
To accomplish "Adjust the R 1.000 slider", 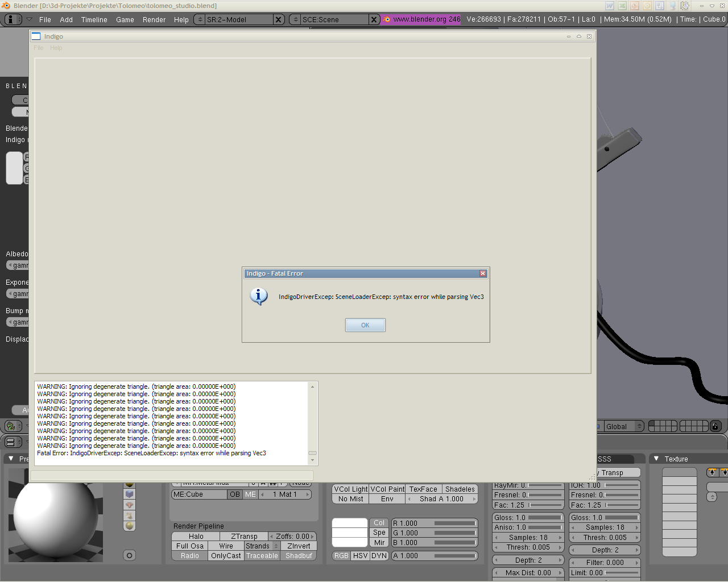I will pos(435,523).
